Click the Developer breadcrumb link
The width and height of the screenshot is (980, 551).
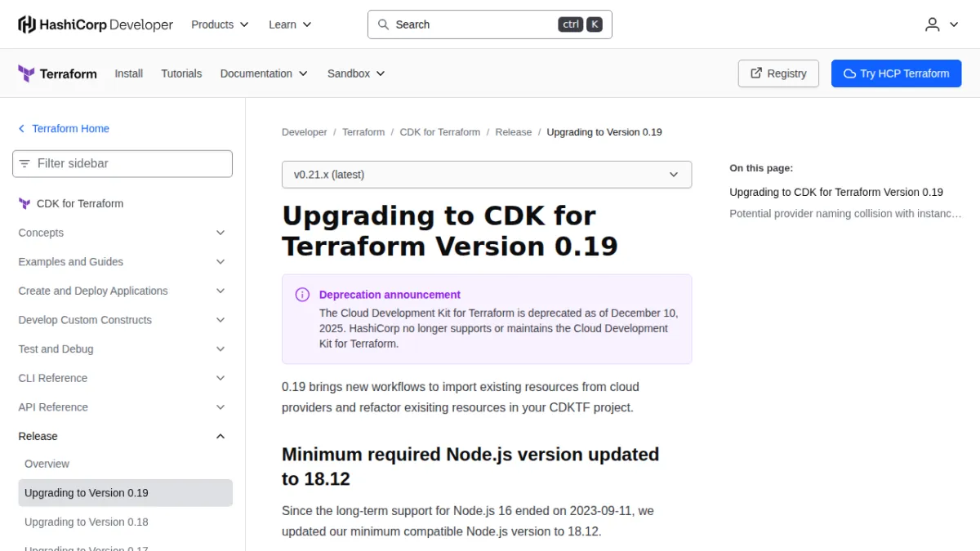(305, 132)
